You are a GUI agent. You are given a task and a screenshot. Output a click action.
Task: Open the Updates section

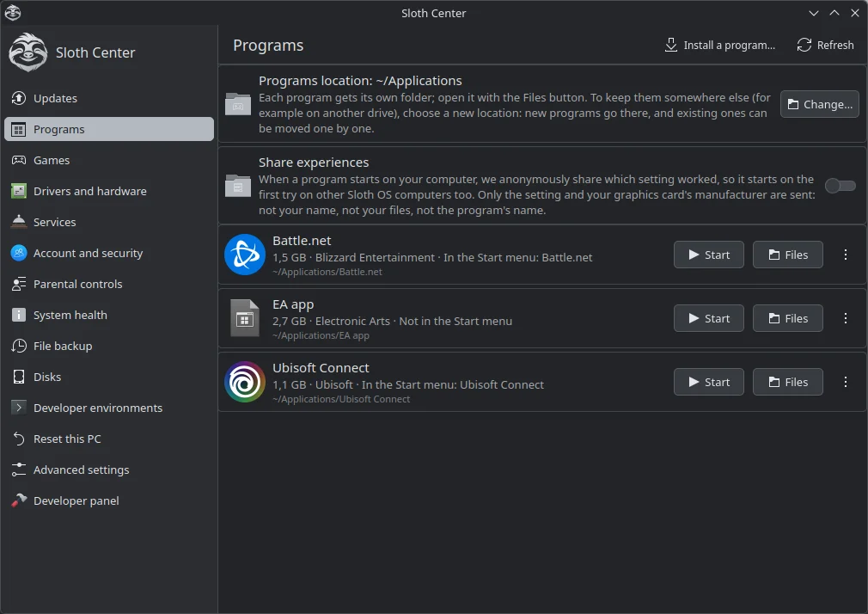[109, 98]
